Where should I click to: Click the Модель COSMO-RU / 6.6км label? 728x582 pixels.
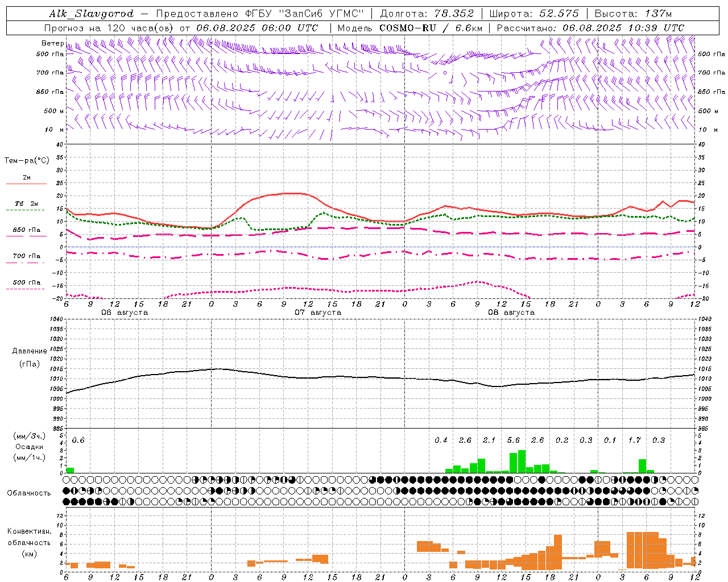pos(409,28)
